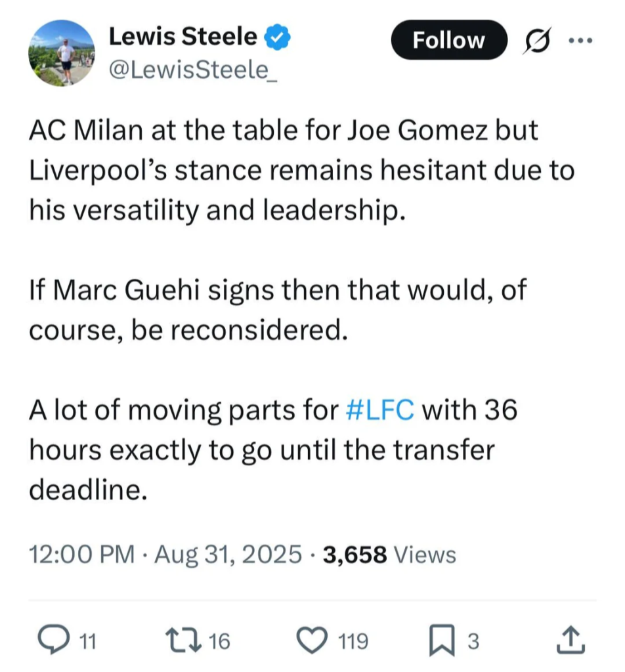Click the 12:00 PM post timestamp

point(81,555)
